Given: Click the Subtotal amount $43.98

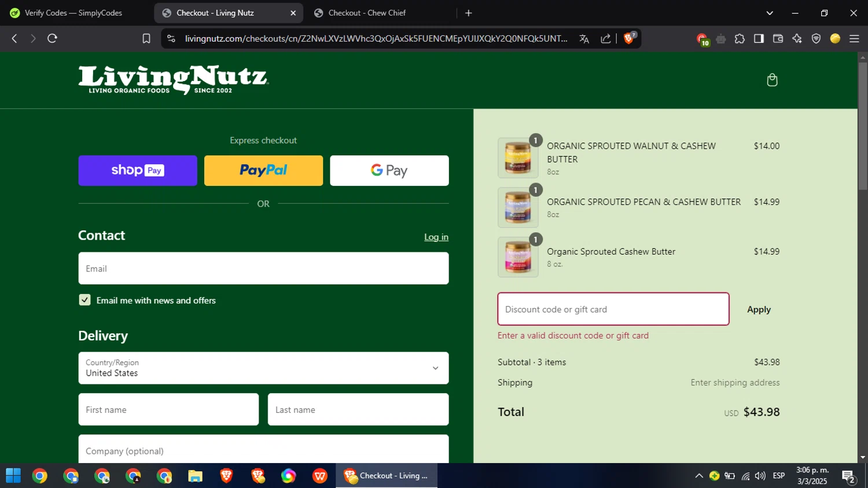Looking at the screenshot, I should click(767, 362).
